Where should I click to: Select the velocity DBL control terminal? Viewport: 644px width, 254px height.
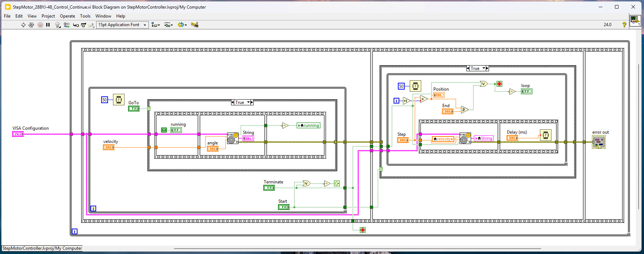coord(109,147)
